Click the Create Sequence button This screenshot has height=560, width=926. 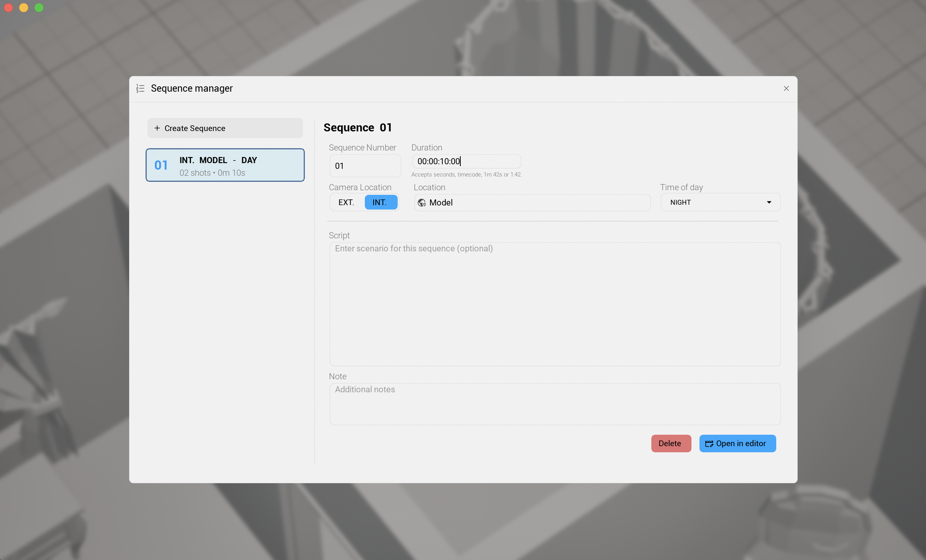point(225,128)
